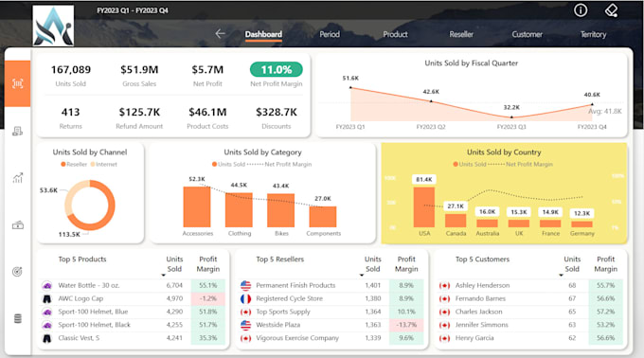Click the company logo
This screenshot has height=358, width=644.
[53, 26]
